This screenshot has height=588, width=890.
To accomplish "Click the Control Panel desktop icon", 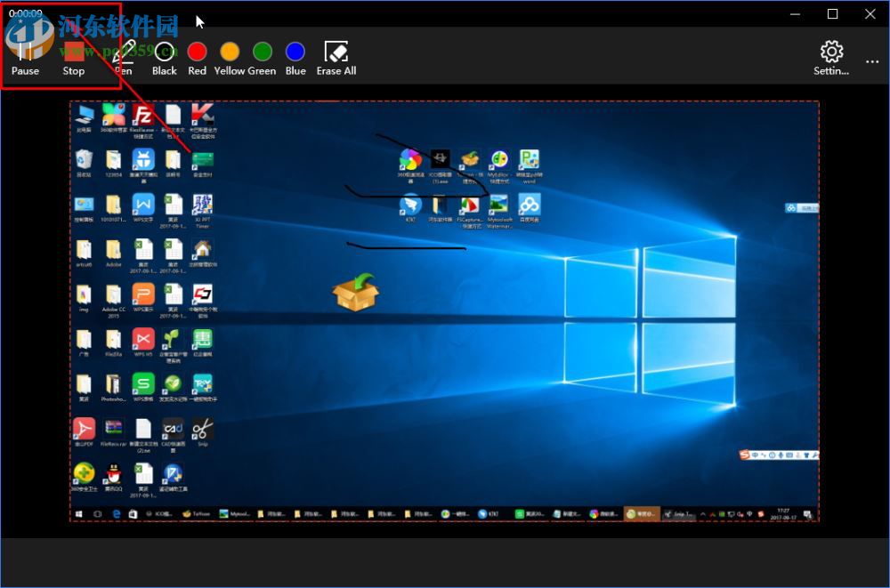I will point(84,208).
